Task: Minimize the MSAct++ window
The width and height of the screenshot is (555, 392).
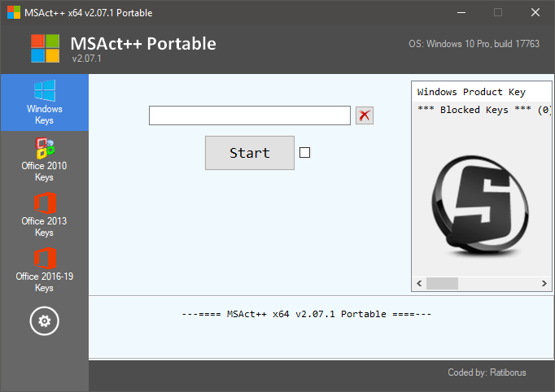Action: coord(461,13)
